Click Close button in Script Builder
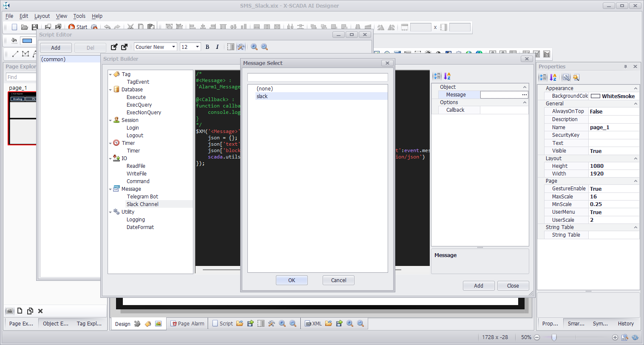 pyautogui.click(x=513, y=286)
